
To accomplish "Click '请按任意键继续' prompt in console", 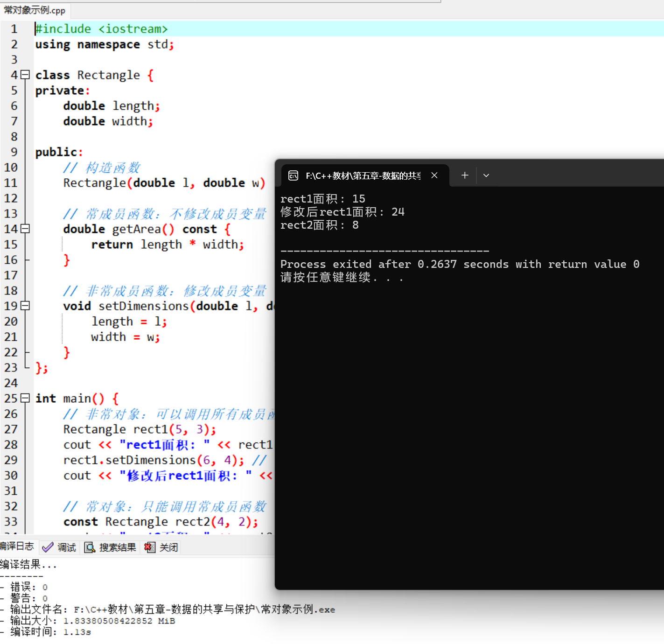I will pos(326,277).
